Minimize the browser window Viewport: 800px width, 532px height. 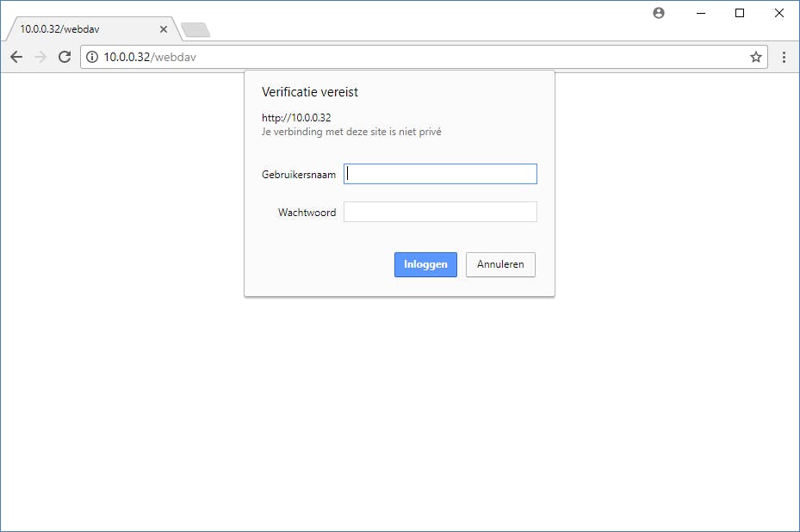point(701,13)
